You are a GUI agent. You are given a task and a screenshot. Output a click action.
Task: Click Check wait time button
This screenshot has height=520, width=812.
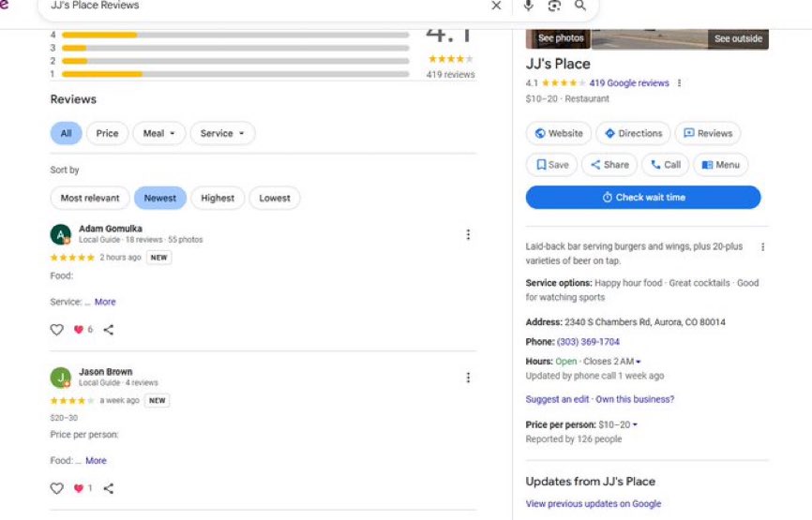(643, 198)
